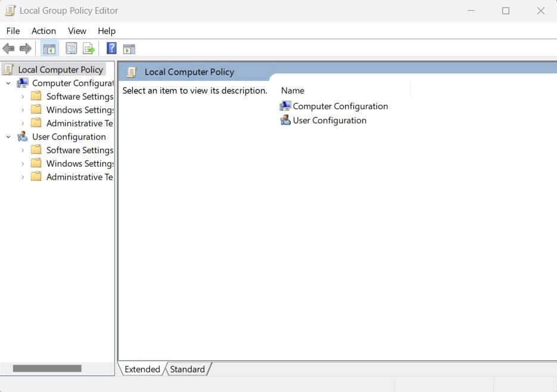Select Administrative Templates text under User Configuration

(x=80, y=177)
